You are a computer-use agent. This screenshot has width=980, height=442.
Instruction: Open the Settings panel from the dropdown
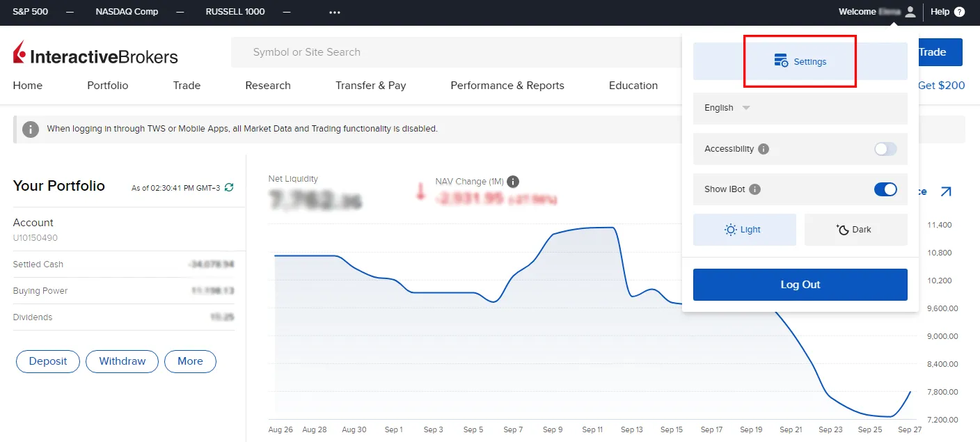point(800,61)
